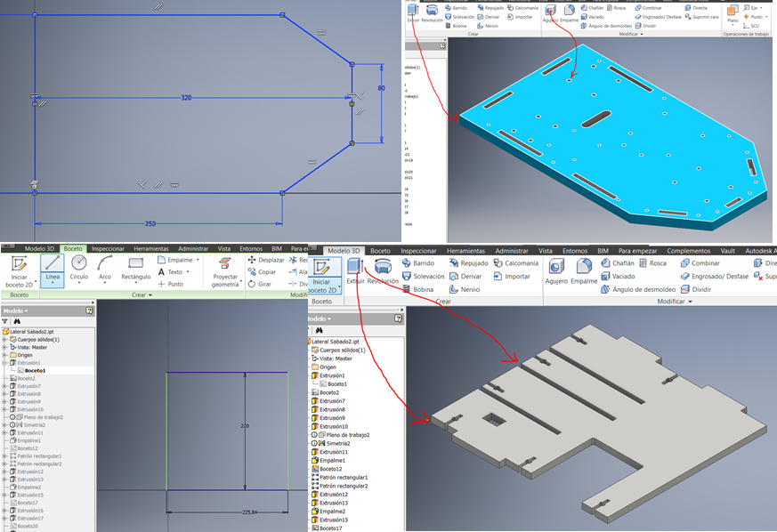The width and height of the screenshot is (777, 532).
Task: Click the 80 dimension in the sketch
Action: pos(381,88)
